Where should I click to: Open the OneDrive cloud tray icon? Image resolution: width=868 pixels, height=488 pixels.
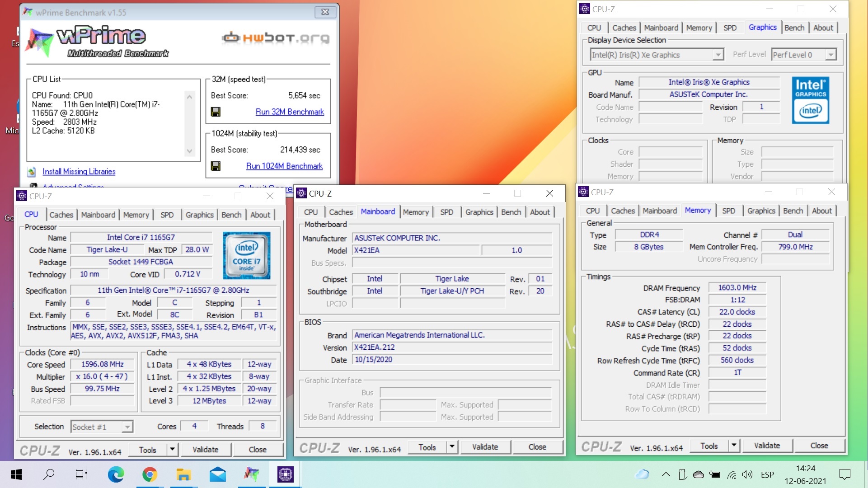699,474
